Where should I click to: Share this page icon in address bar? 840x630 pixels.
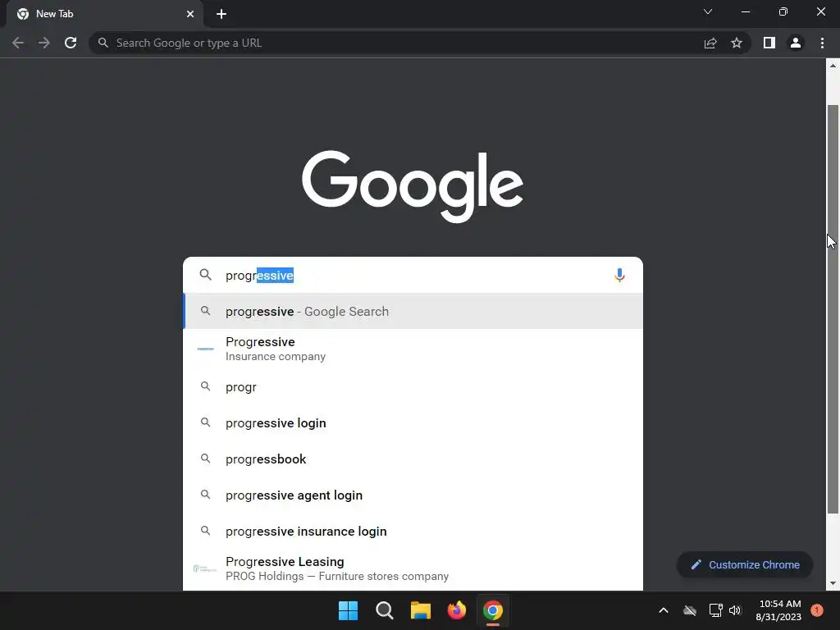point(710,43)
